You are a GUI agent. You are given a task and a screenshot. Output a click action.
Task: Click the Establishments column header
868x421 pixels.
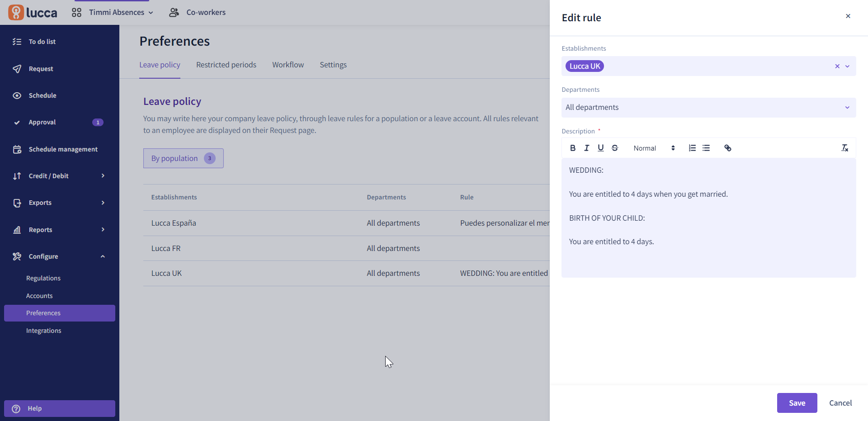[x=174, y=197]
